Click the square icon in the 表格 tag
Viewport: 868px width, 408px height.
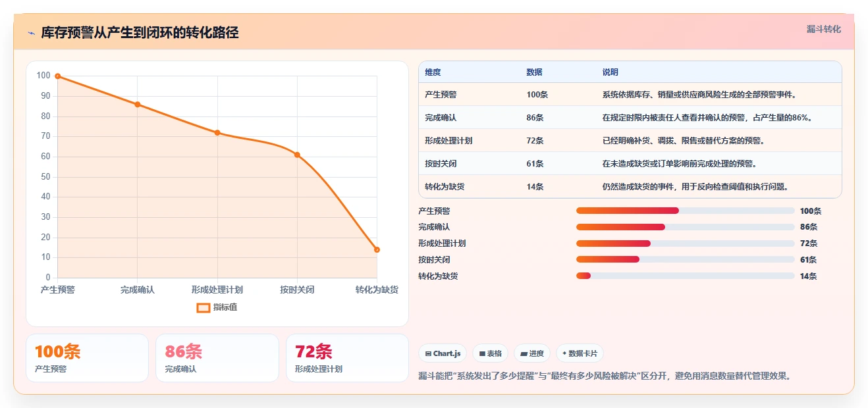pos(482,353)
